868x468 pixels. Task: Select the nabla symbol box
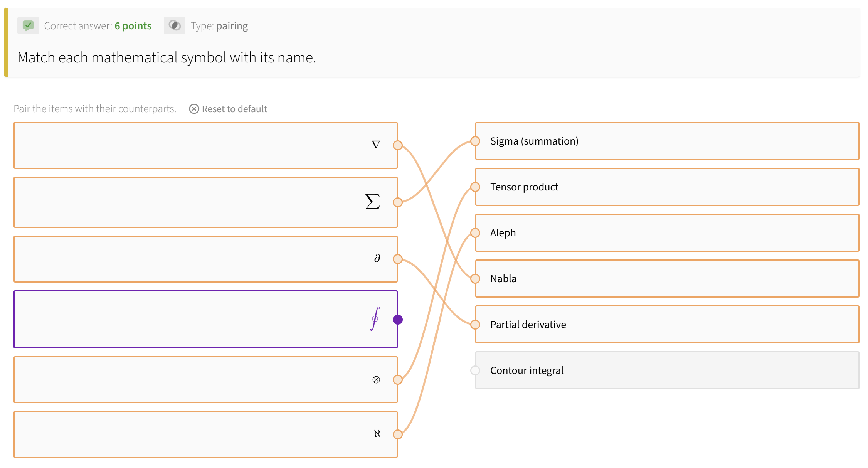tap(206, 145)
